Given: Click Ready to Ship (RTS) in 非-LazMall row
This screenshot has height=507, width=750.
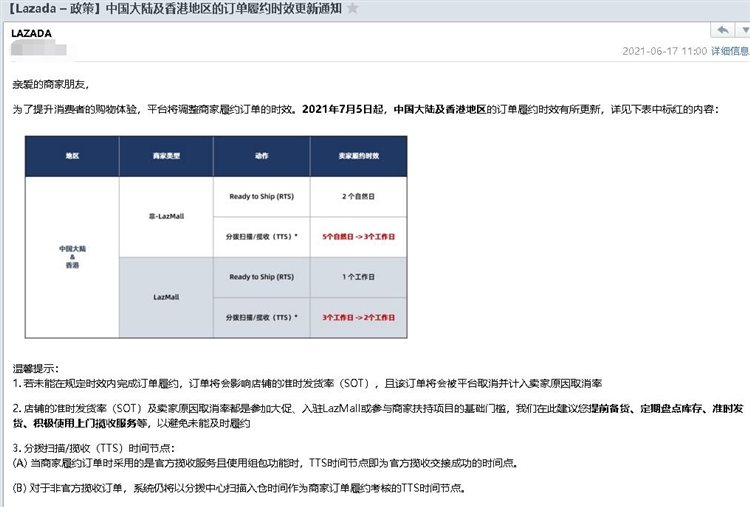Looking at the screenshot, I should coord(262,196).
